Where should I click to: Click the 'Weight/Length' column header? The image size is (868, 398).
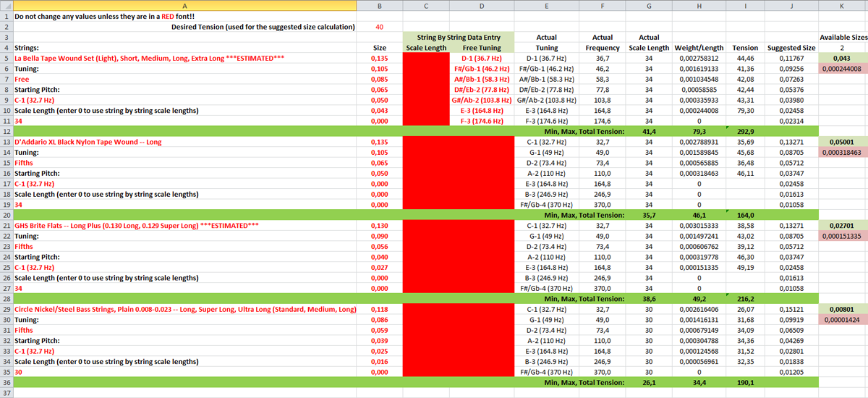(699, 48)
